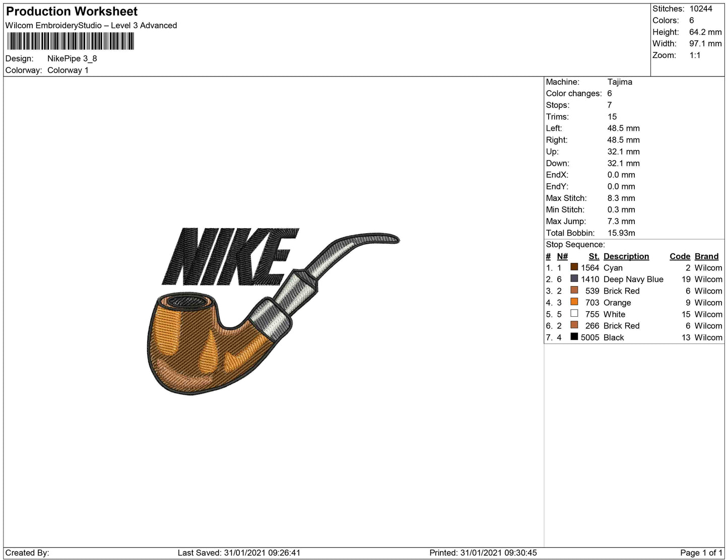Image resolution: width=728 pixels, height=560 pixels.
Task: Select the "Code" column header
Action: tap(680, 256)
